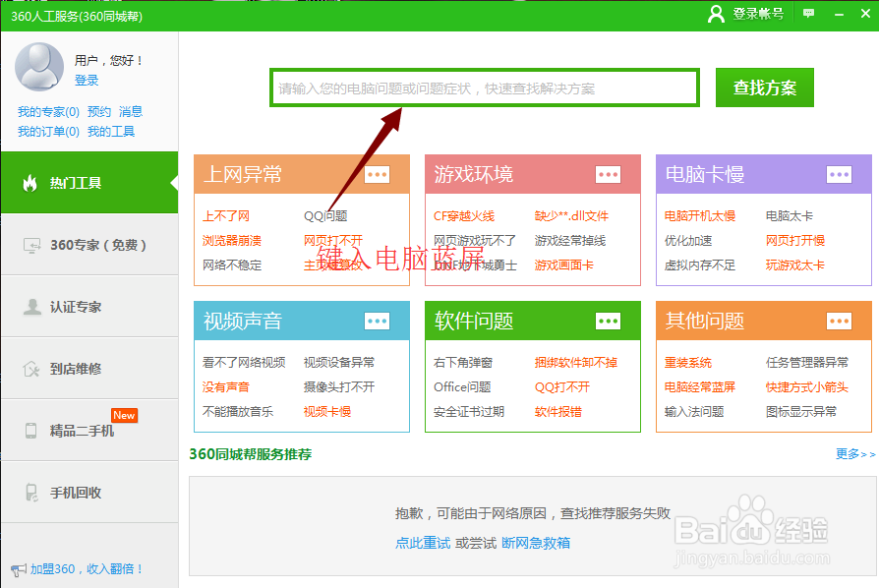Select 看不了网络视频 problem
The height and width of the screenshot is (588, 879).
pyautogui.click(x=244, y=362)
